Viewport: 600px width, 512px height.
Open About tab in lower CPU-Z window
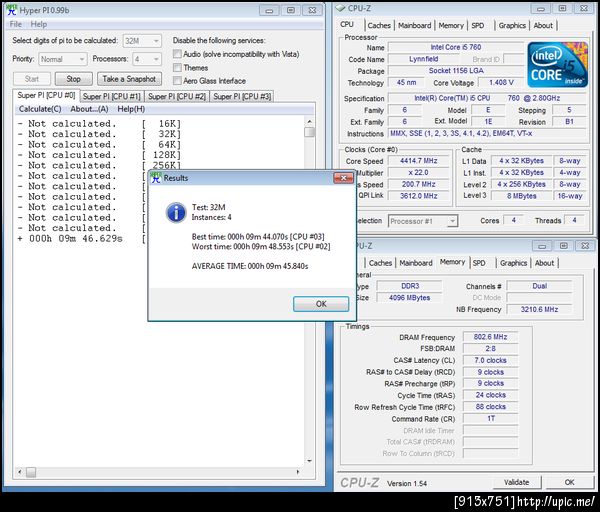545,263
